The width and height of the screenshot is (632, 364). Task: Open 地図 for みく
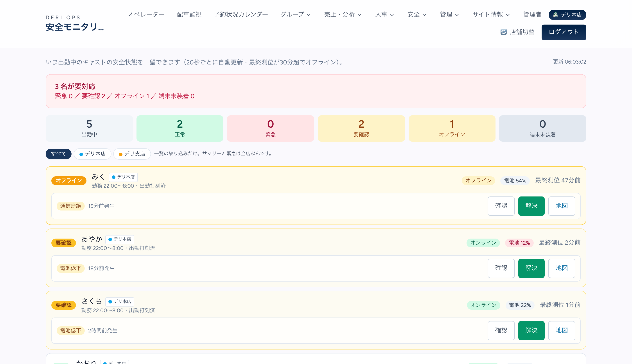point(562,206)
